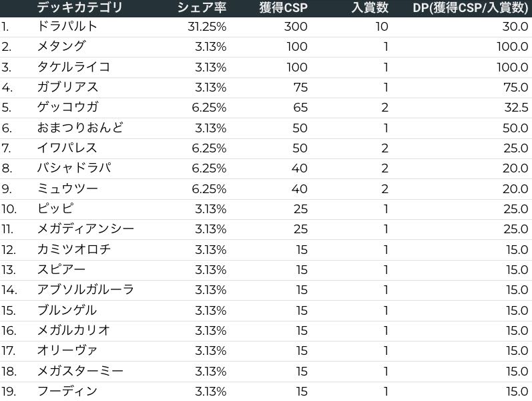
Task: Sort by DP(獲得CSP/入賞数) header
Action: (470, 8)
